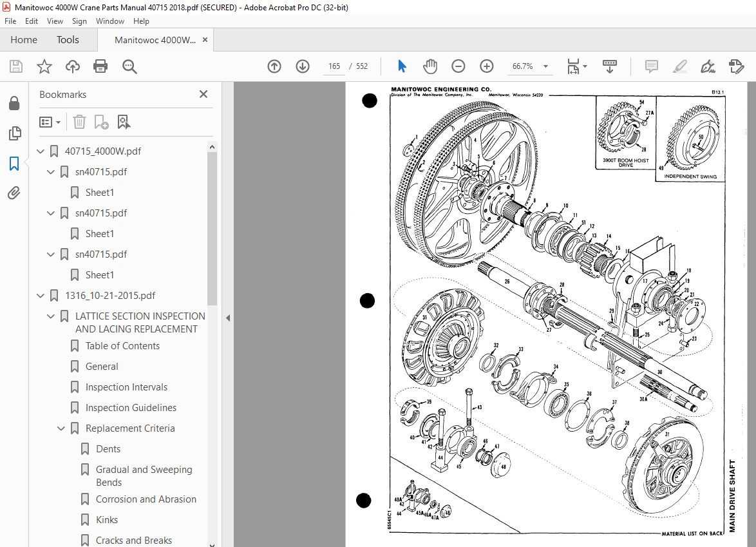The width and height of the screenshot is (756, 547).
Task: Collapse the 40715_4000W.pdf bookmark
Action: 41,151
